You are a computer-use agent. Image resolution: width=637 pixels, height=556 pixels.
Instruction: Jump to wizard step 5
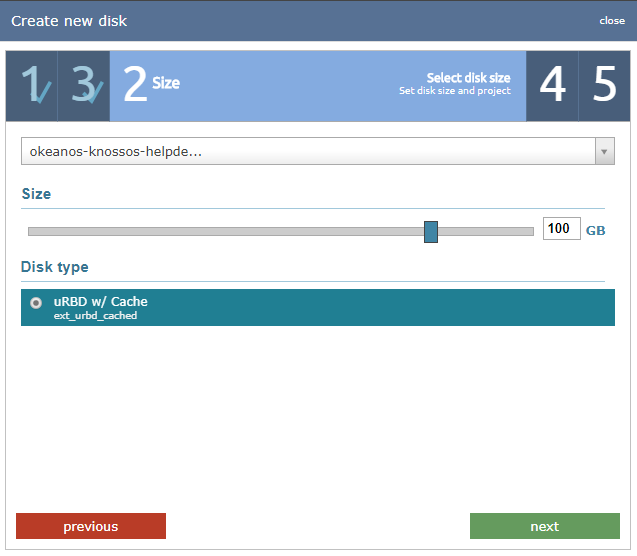[x=604, y=86]
